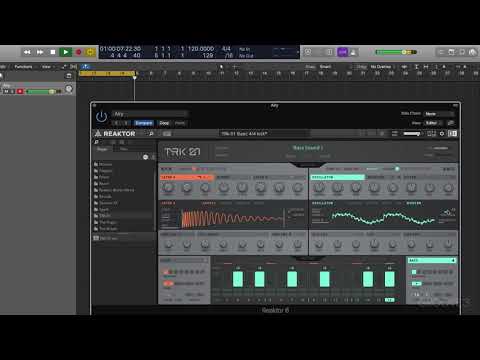The image size is (480, 360).
Task: Click the magnifier icon next to Reaktor logo
Action: coord(151,134)
